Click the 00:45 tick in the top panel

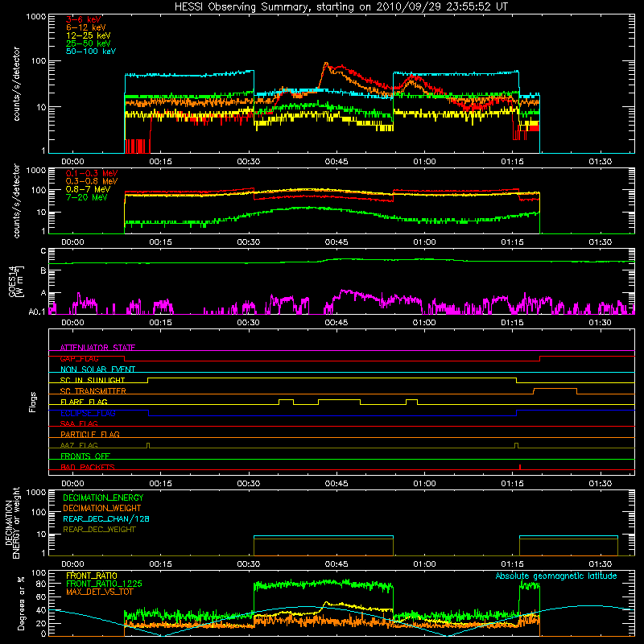point(336,162)
